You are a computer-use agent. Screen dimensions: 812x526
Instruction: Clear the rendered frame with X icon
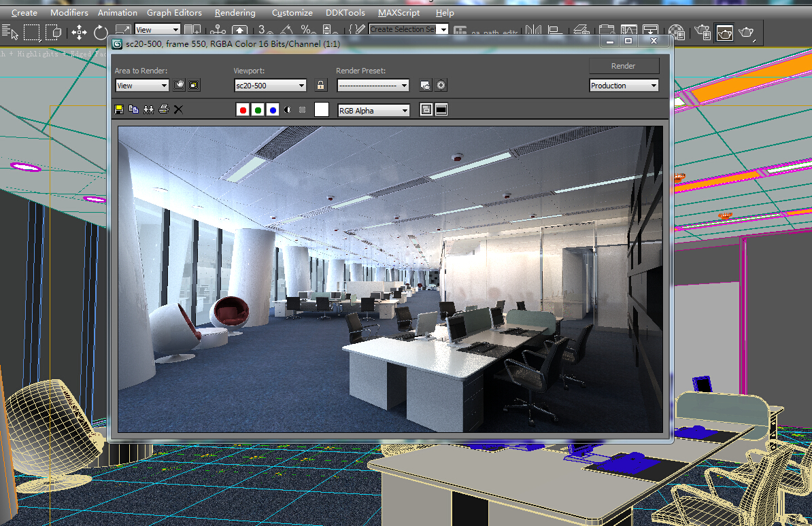(x=178, y=109)
